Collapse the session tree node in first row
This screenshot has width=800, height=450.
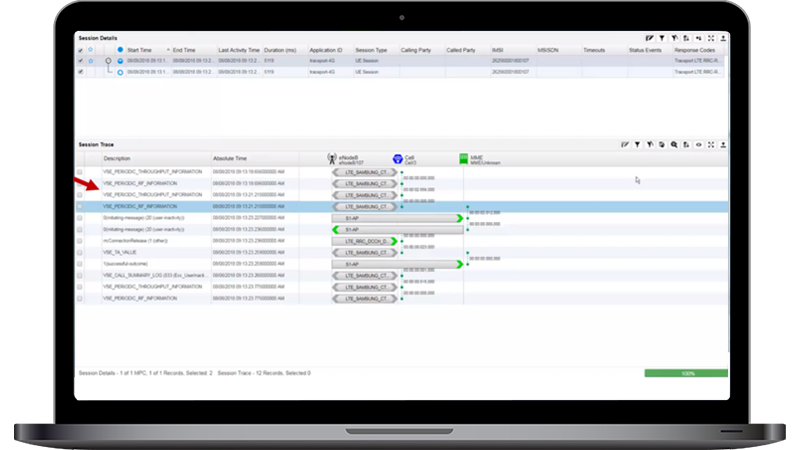(x=107, y=61)
